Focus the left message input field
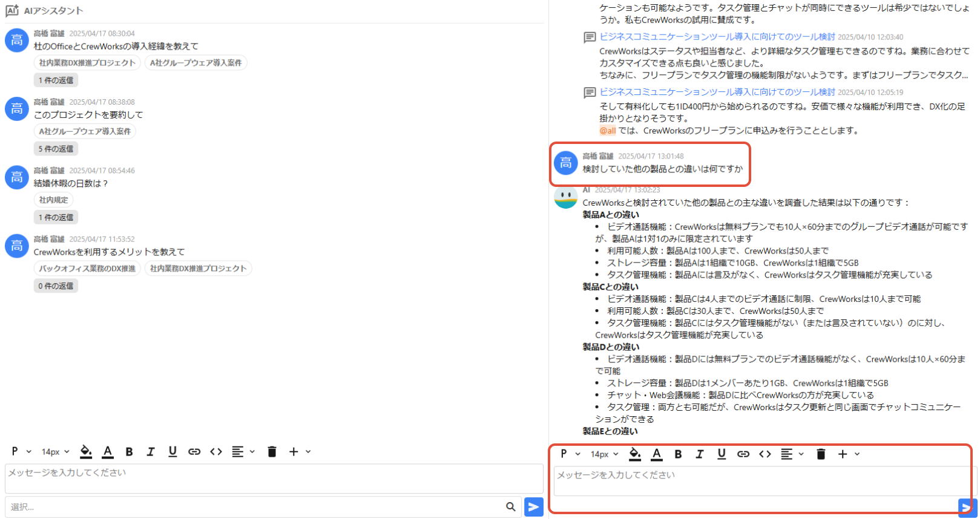This screenshot has height=519, width=980. click(274, 479)
